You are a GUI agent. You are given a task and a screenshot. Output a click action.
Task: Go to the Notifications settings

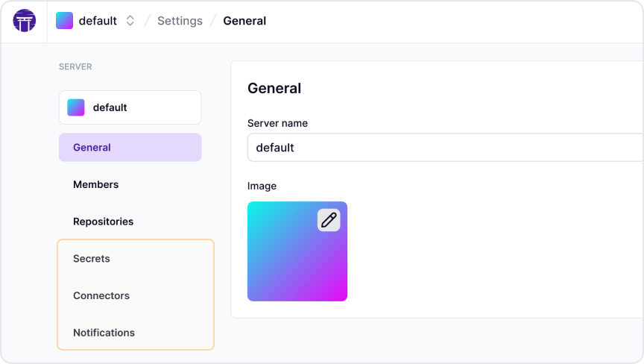coord(104,333)
